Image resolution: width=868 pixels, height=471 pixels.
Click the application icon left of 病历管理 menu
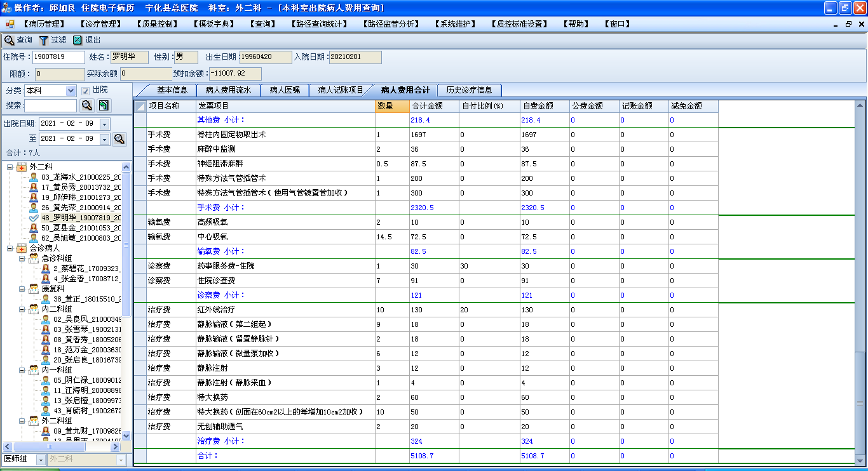[x=10, y=24]
